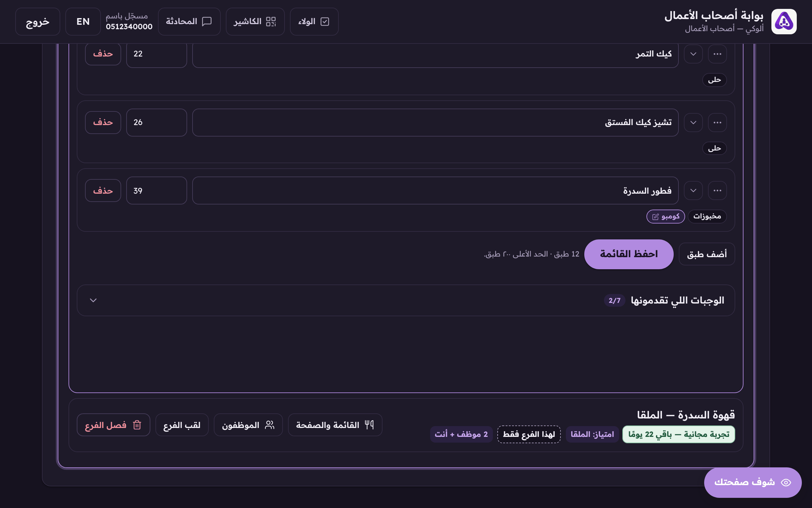Delete the كيك التمر dish

103,54
